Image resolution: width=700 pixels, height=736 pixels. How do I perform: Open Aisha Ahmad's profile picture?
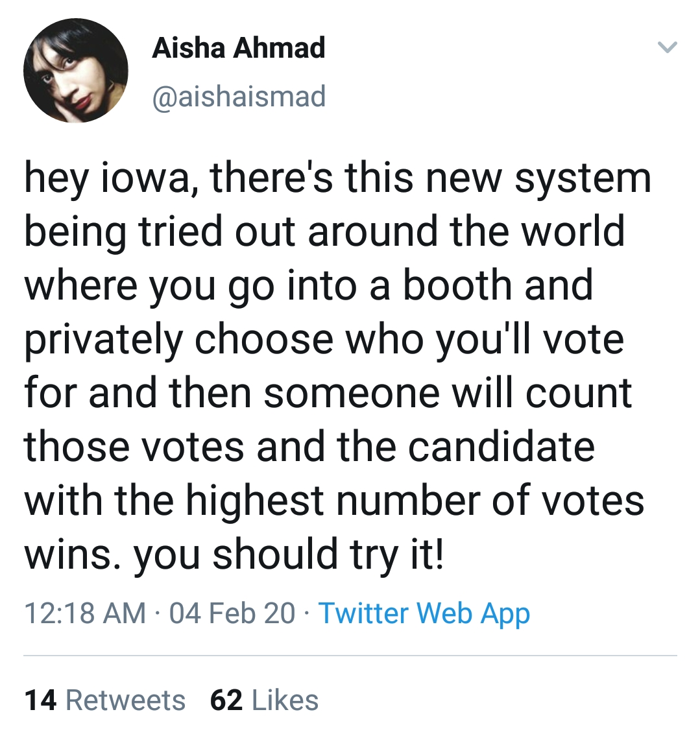coord(76,71)
